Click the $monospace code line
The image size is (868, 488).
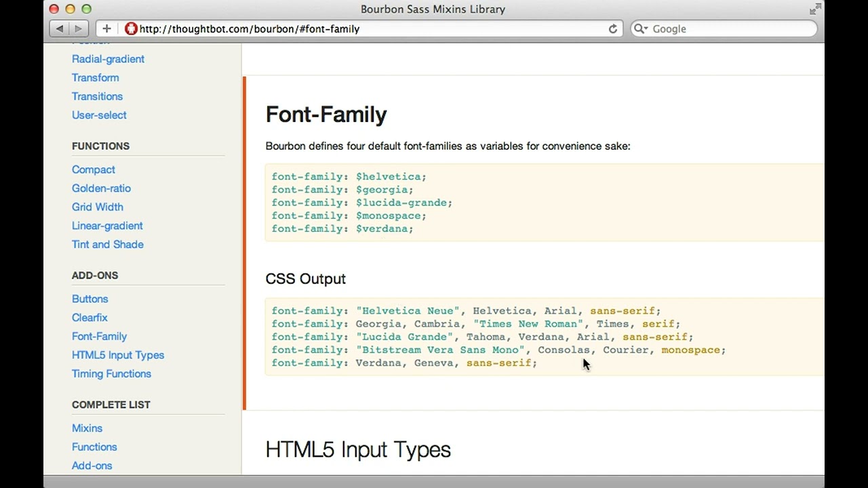click(349, 216)
